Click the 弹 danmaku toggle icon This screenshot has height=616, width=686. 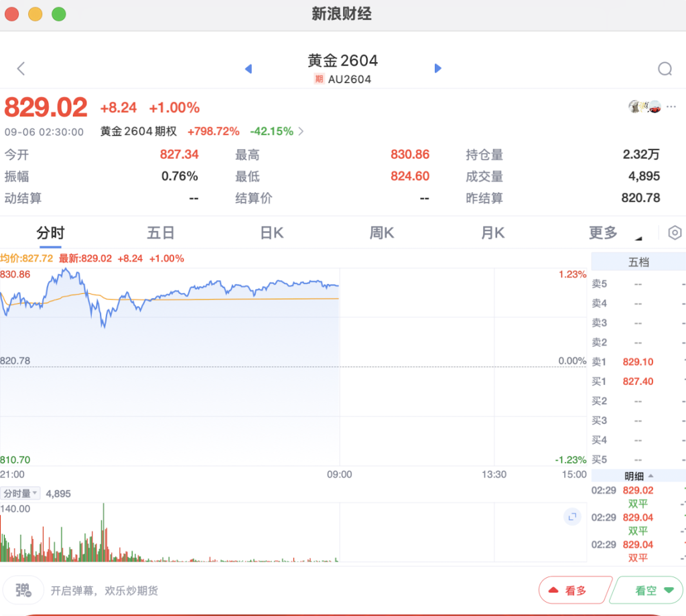(x=23, y=590)
